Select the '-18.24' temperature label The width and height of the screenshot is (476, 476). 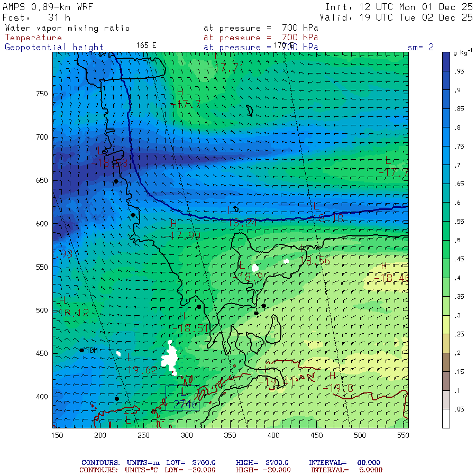(x=239, y=223)
